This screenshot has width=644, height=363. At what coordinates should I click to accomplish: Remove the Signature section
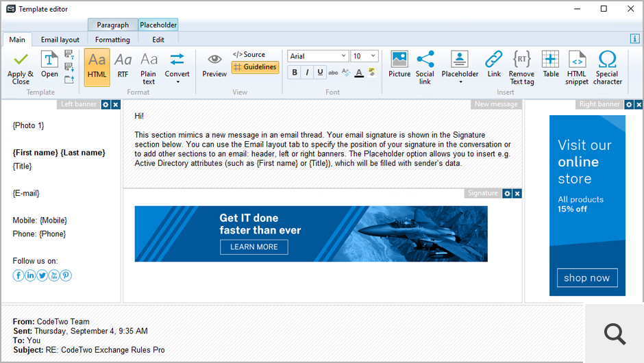(x=517, y=193)
